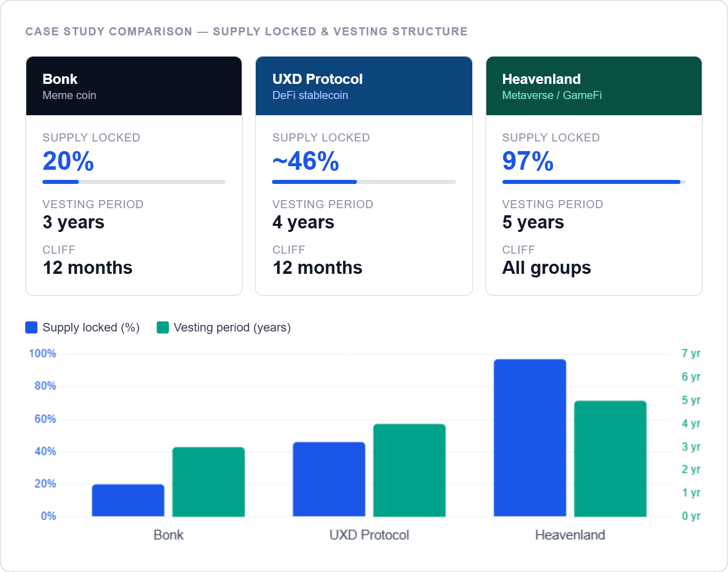Click the 'Meme coin' subtitle
Image resolution: width=728 pixels, height=572 pixels.
click(69, 96)
